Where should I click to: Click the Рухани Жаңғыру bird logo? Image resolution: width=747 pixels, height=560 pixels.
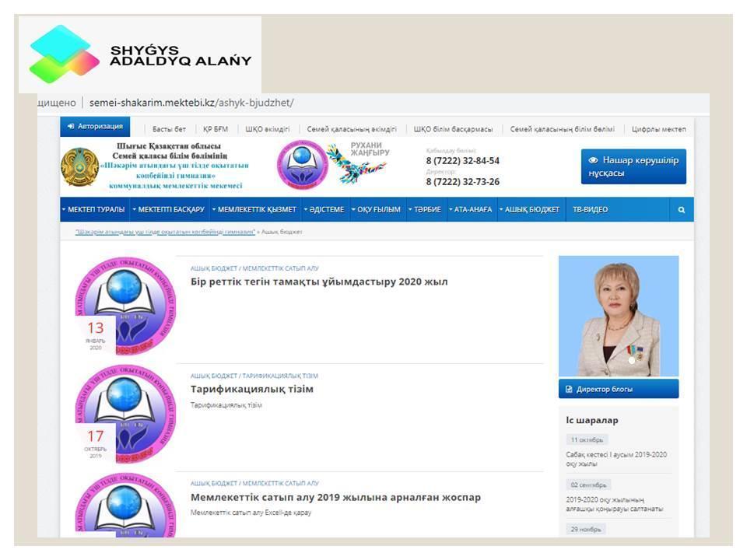tap(356, 164)
